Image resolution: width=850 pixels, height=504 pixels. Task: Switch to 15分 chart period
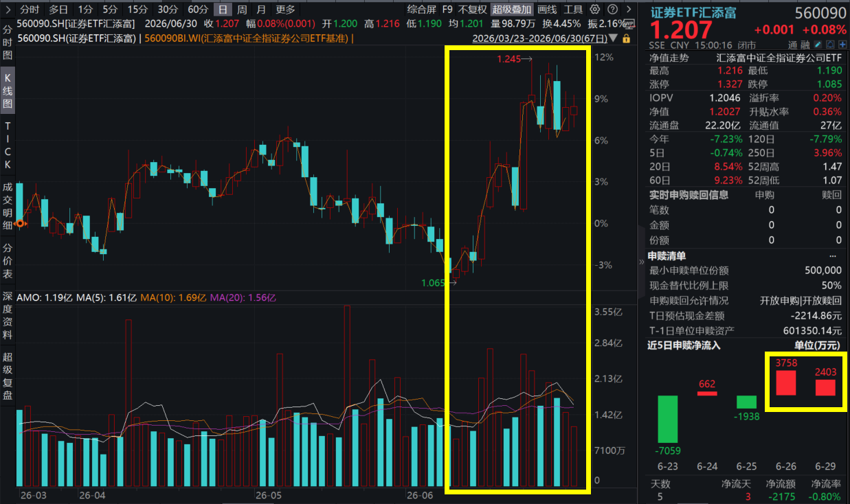137,10
